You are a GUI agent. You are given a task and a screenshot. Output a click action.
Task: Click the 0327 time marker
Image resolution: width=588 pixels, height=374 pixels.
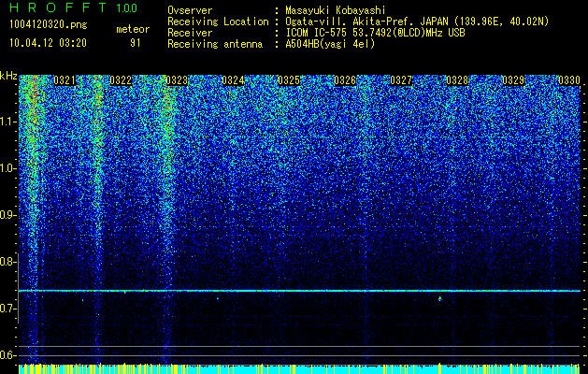point(401,80)
